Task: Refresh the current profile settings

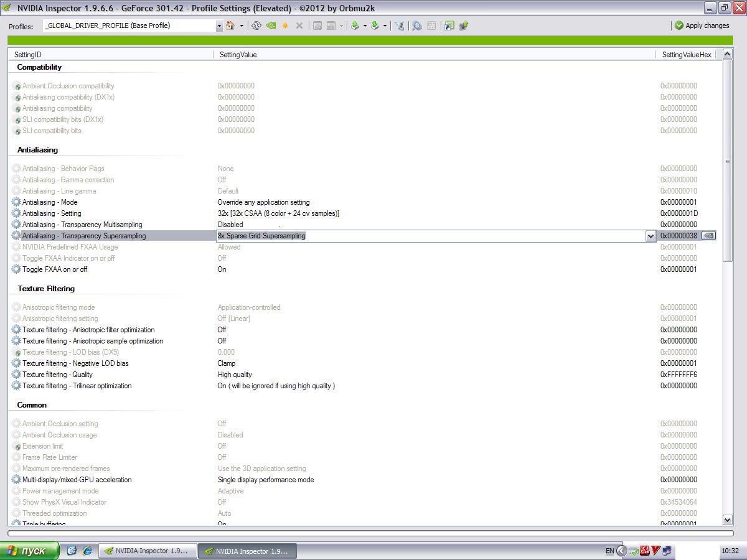Action: (256, 26)
